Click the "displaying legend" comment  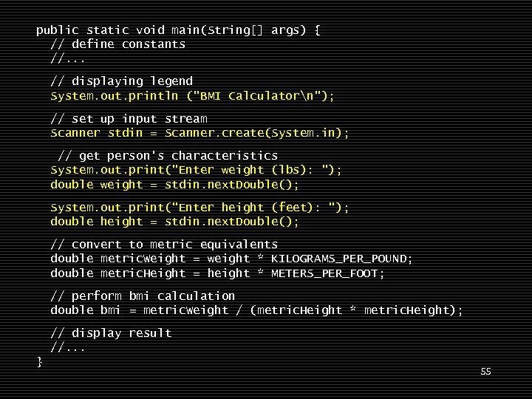pyautogui.click(x=121, y=81)
